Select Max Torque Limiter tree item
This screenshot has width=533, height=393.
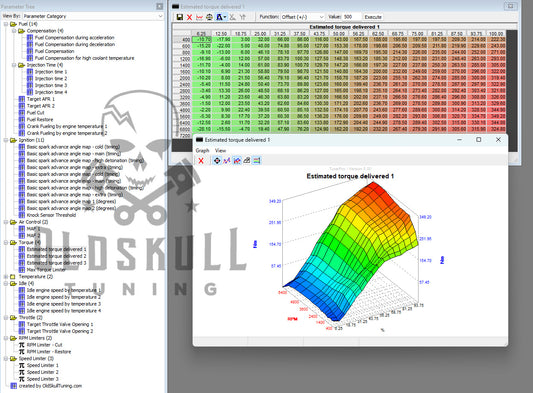46,270
